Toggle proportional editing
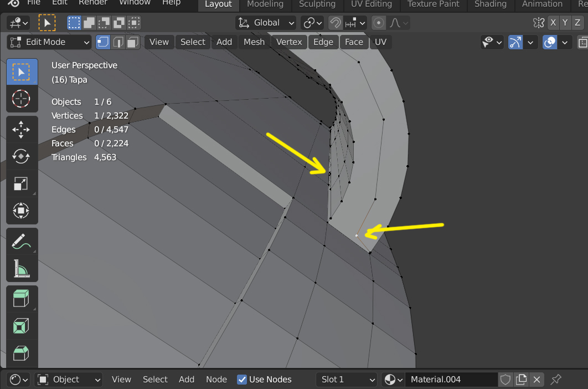 pos(379,23)
